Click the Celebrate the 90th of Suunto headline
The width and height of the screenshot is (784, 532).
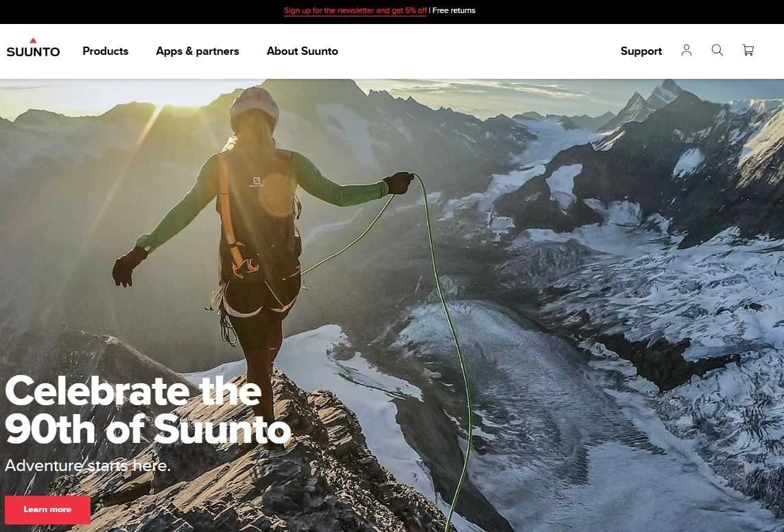tap(147, 409)
